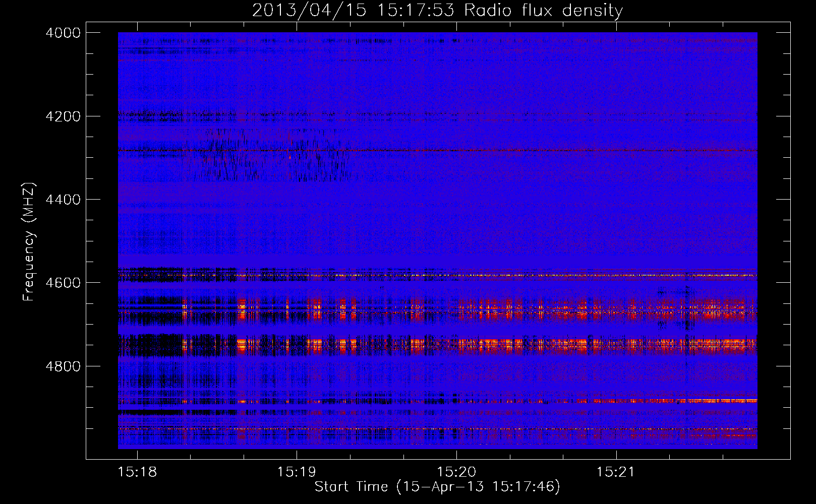The image size is (816, 504).
Task: Click the 4000 frequency tick label
Action: pyautogui.click(x=63, y=33)
